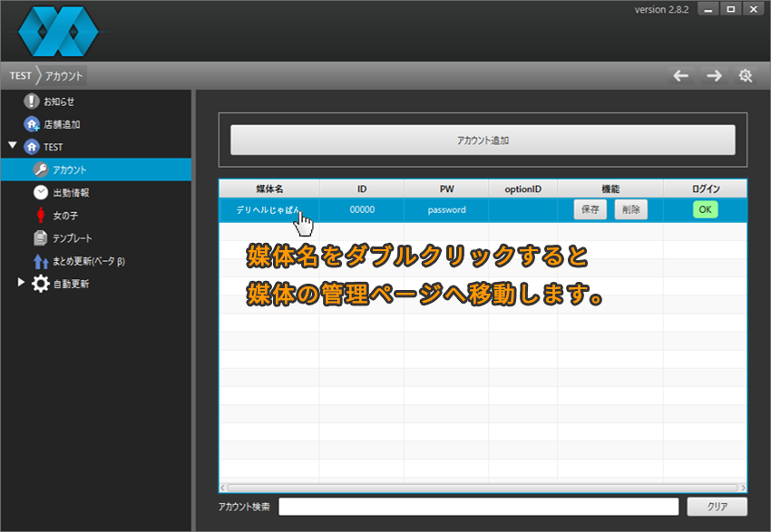Viewport: 771px width, 532px height.
Task: Click the 店舗追加 house-plus icon
Action: 32,124
